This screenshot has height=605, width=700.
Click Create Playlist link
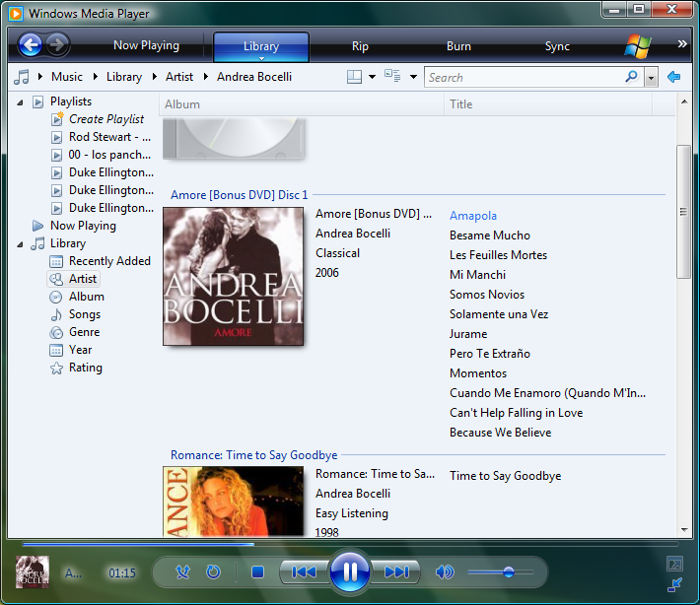point(106,119)
